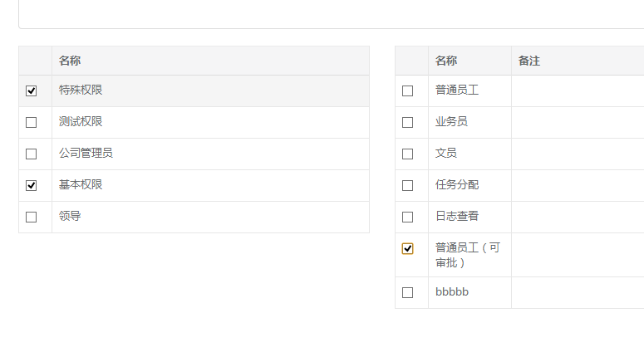Uncheck the 基本权限 checkbox

tap(32, 185)
